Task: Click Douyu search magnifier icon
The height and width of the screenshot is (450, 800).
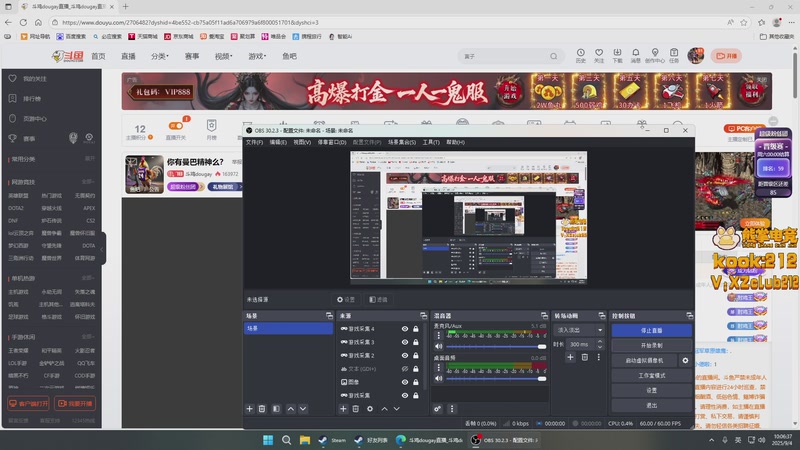Action: (x=554, y=56)
